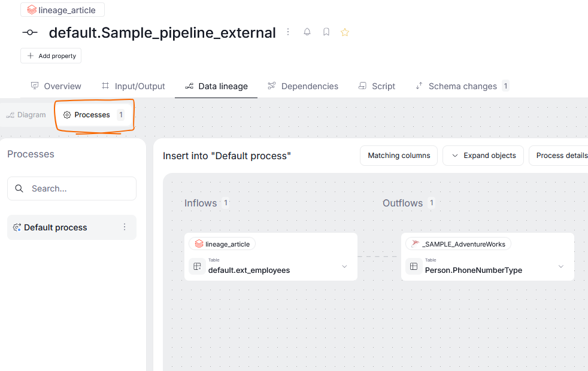
Task: Click the Process details button
Action: (x=559, y=156)
